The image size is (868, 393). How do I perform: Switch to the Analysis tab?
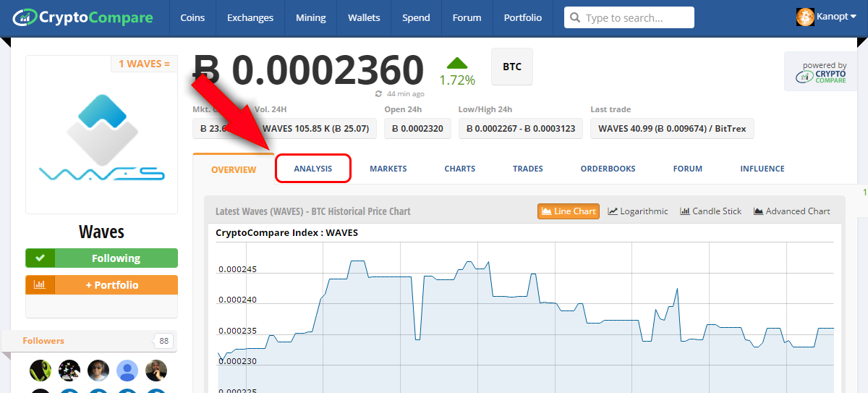coord(313,169)
